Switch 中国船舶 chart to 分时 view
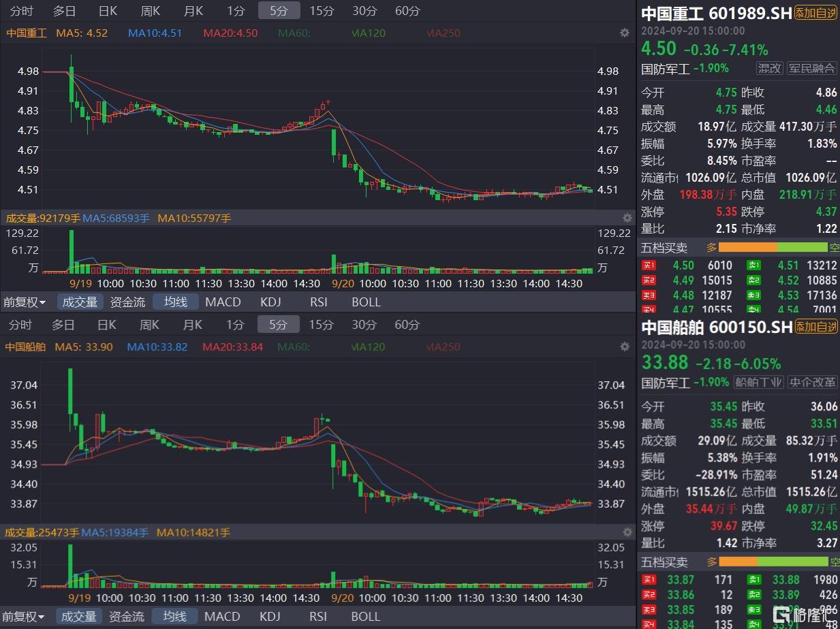 point(20,325)
